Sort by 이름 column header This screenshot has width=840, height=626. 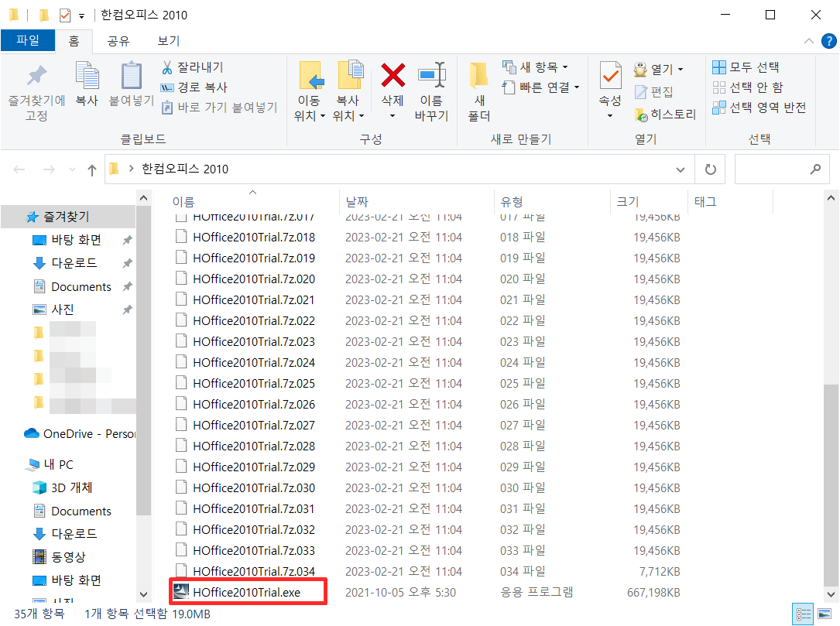[183, 202]
